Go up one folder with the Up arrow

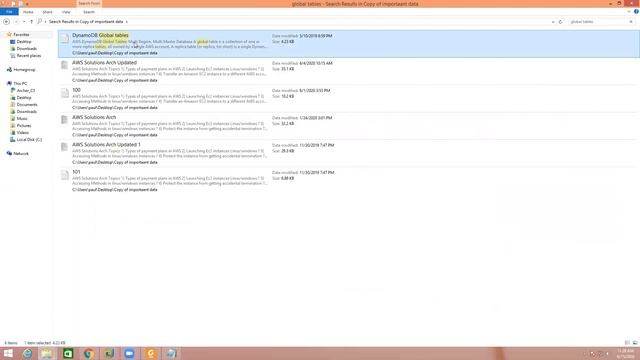[x=31, y=22]
